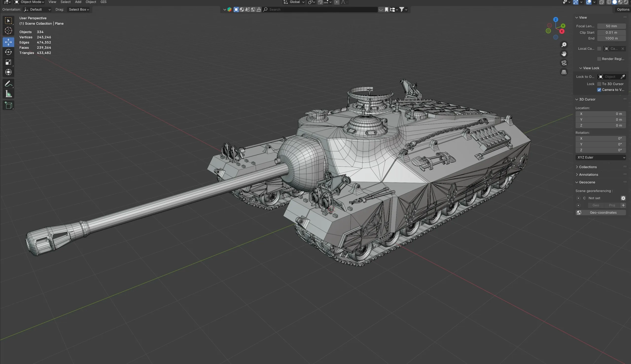
Task: Enable the Render Region checkbox
Action: click(599, 59)
